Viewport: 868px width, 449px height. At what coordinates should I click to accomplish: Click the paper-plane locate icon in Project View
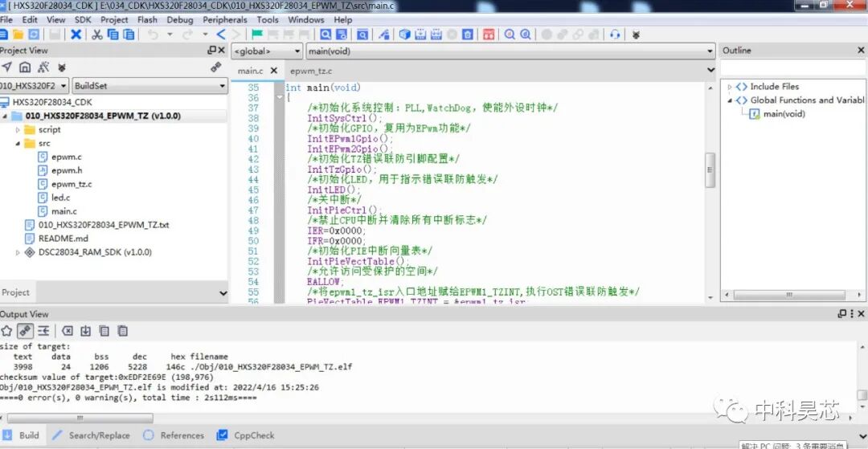tap(6, 67)
